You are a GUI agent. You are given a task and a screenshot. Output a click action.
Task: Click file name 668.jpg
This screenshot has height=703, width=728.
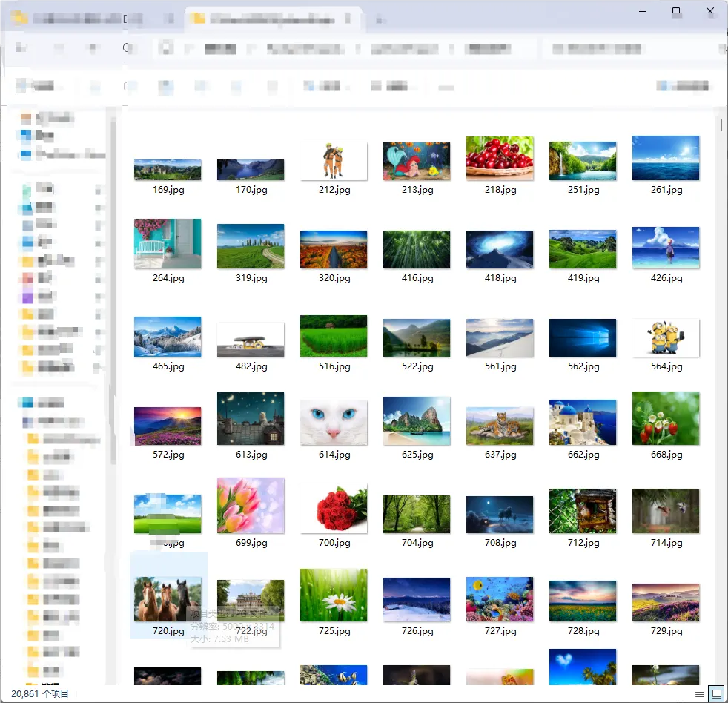666,454
